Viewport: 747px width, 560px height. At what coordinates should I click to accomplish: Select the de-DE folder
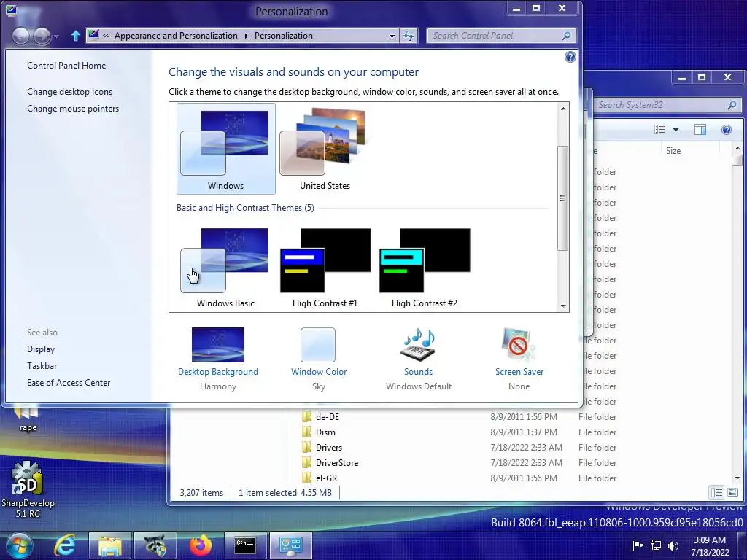[328, 416]
